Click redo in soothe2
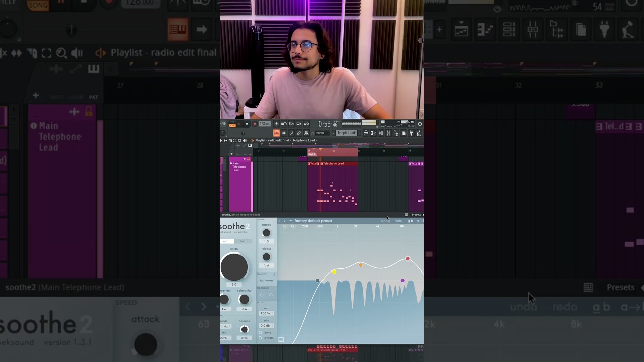Image resolution: width=644 pixels, height=362 pixels. tap(398, 221)
